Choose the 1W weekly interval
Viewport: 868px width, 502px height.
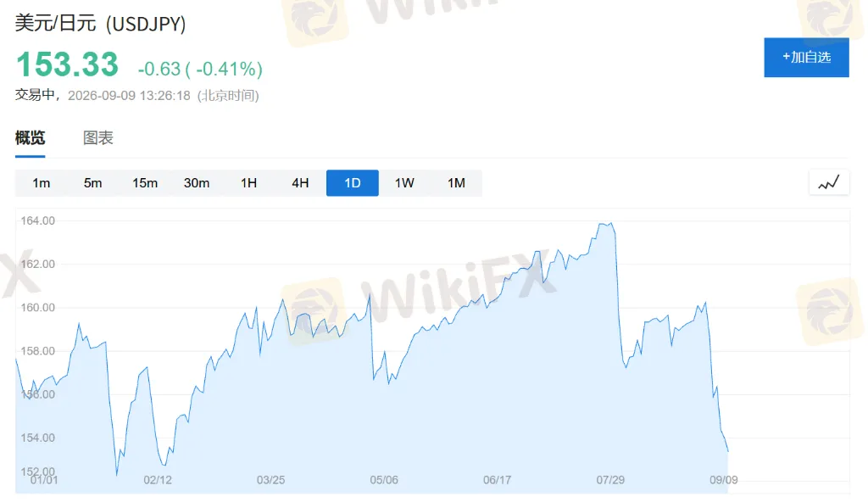pyautogui.click(x=404, y=183)
